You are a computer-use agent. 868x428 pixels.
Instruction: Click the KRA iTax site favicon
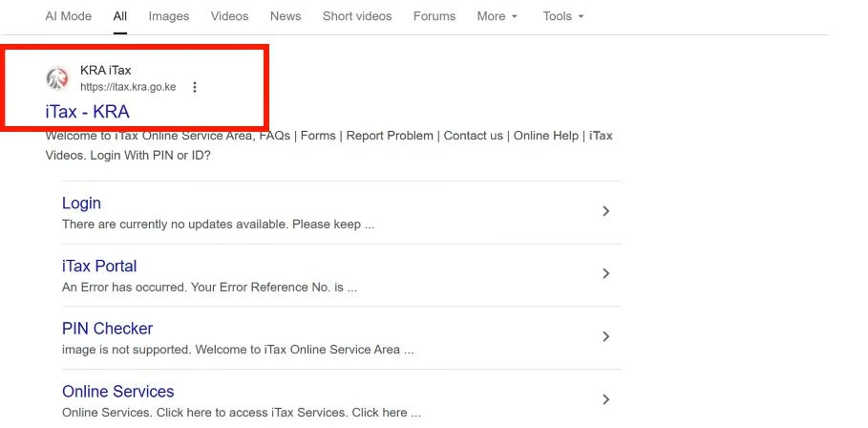pyautogui.click(x=57, y=78)
